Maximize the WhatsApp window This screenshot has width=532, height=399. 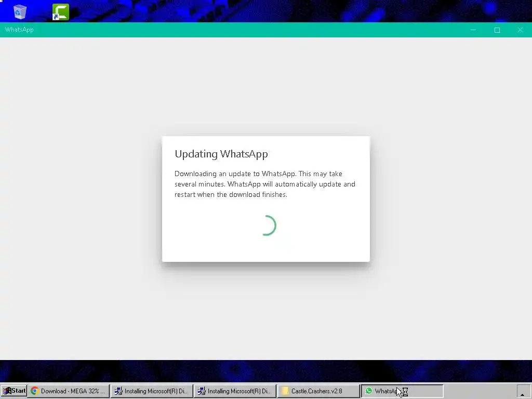click(497, 30)
